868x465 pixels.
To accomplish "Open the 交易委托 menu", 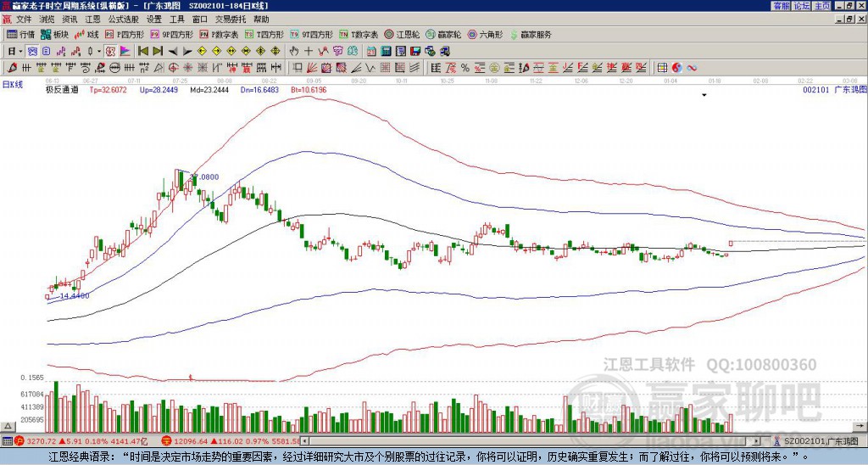I will (x=231, y=20).
